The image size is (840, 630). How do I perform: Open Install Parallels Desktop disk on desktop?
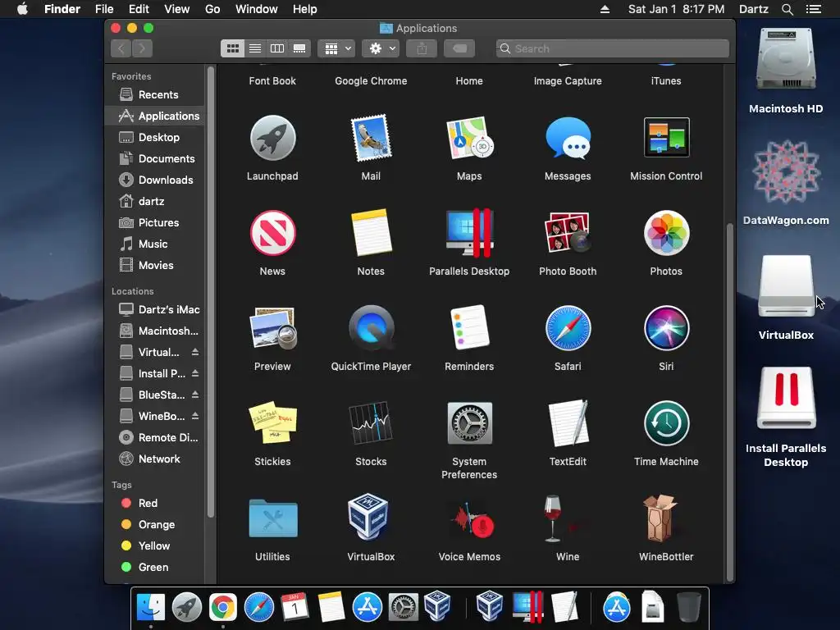point(786,398)
